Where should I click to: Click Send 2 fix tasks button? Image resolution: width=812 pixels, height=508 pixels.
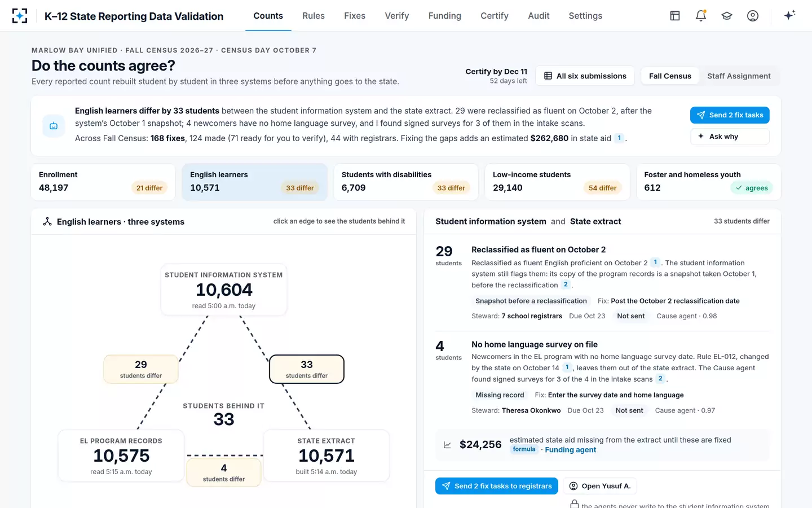coord(730,115)
